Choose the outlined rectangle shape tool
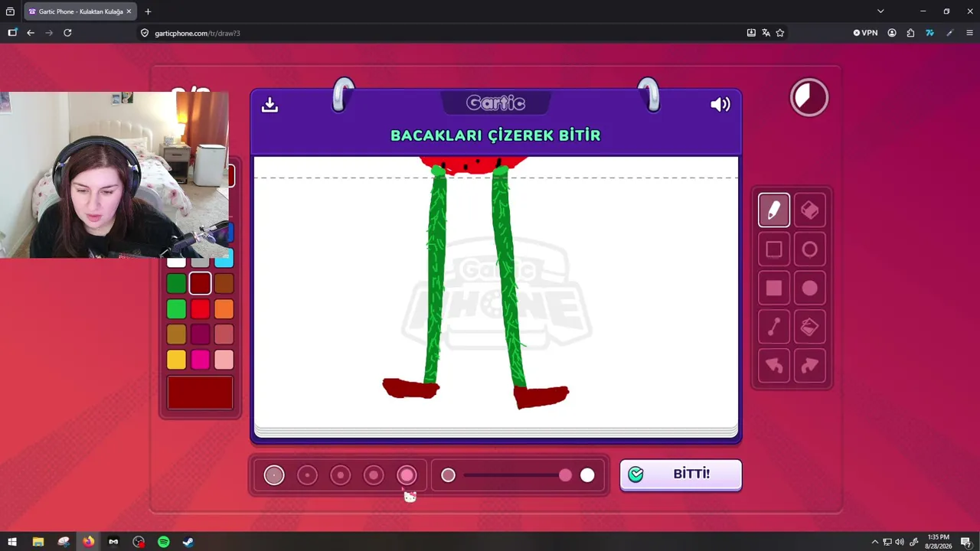The height and width of the screenshot is (551, 980). 774,249
